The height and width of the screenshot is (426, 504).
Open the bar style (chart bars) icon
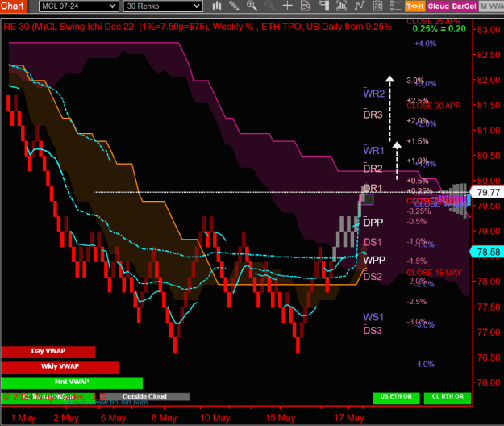pyautogui.click(x=217, y=6)
